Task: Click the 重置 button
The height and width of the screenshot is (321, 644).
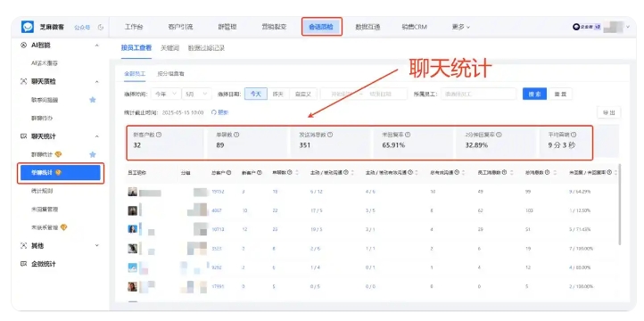Action: [x=560, y=94]
